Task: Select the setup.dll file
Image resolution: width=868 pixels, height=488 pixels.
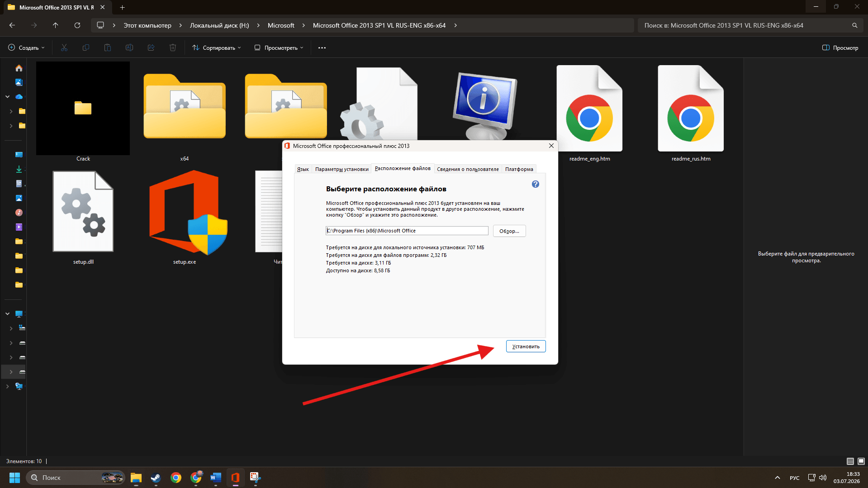Action: pos(83,218)
